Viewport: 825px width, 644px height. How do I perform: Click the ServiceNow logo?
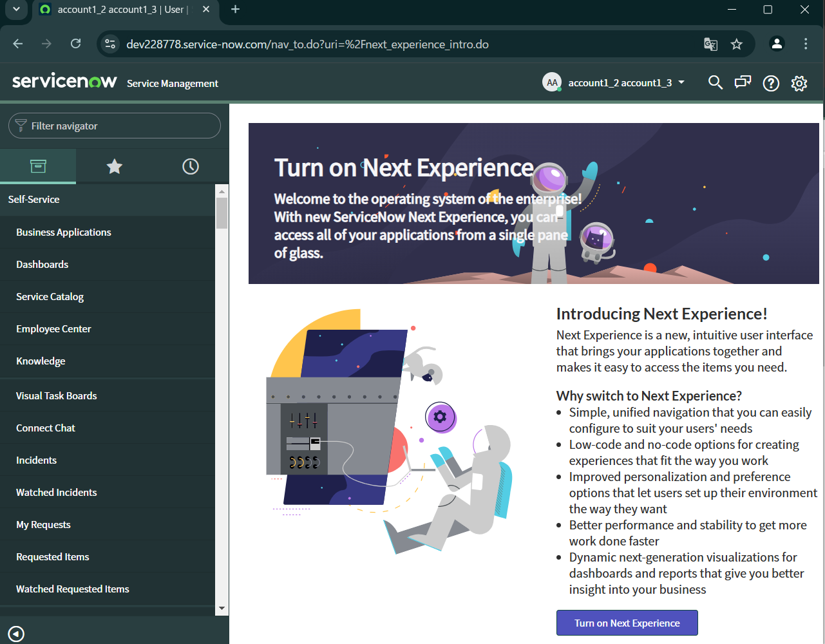point(64,81)
